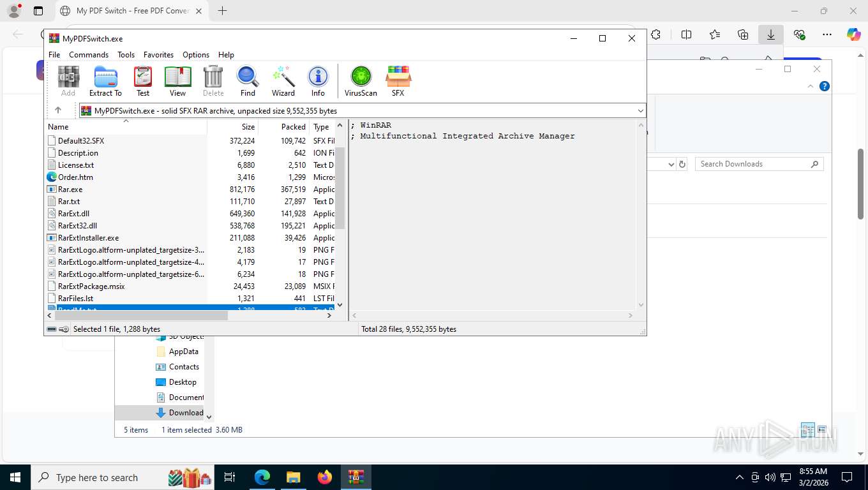Sort file list by Type column
This screenshot has width=868, height=490.
[x=322, y=126]
